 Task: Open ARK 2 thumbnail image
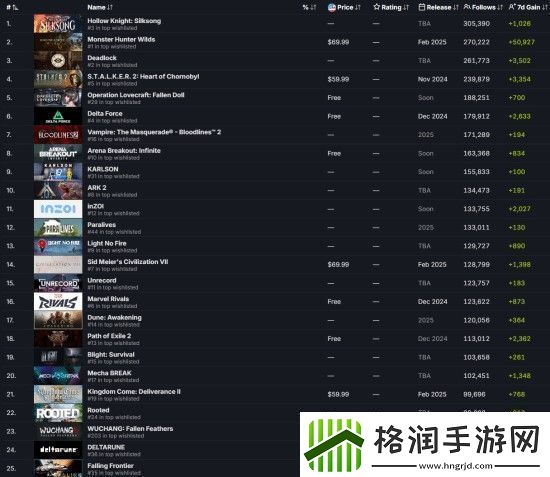point(58,190)
